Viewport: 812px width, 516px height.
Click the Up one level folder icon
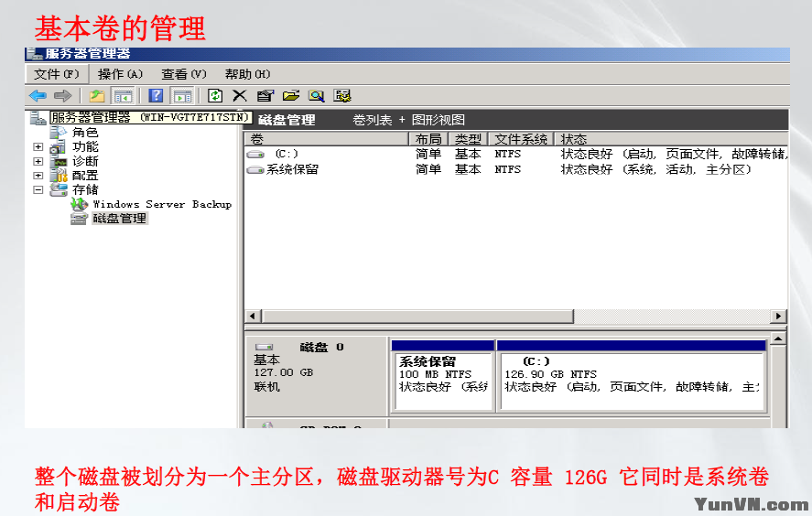(x=97, y=96)
